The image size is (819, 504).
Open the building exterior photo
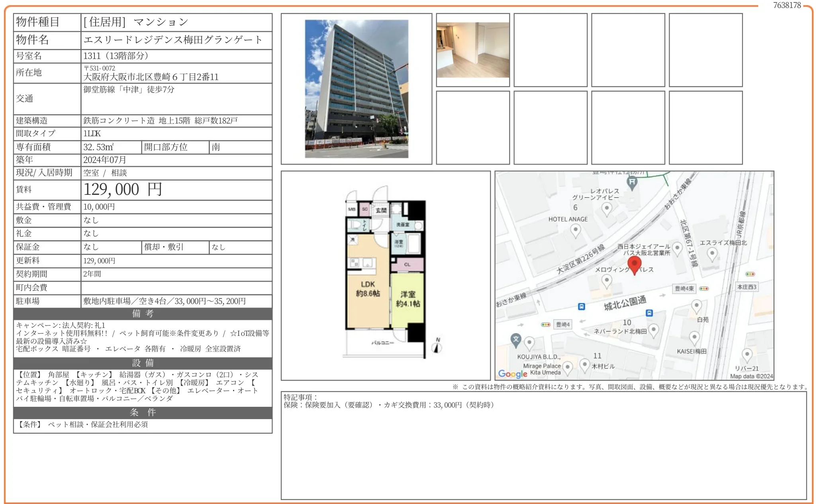pos(357,89)
